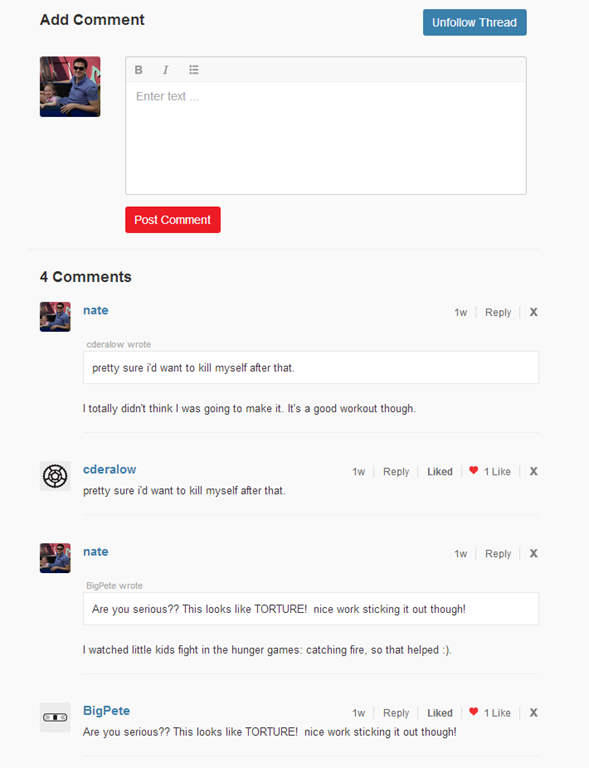Insert bulleted list in comment editor

194,70
